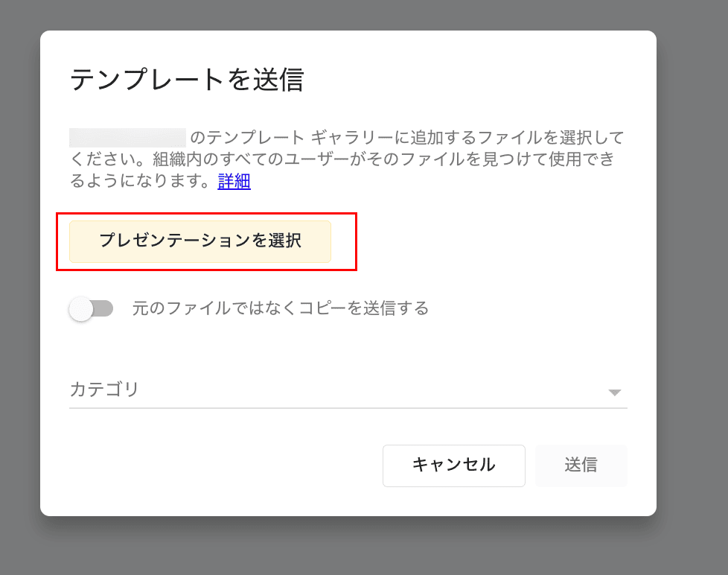Enable the send-copy toggle switch
728x575 pixels.
coord(91,308)
